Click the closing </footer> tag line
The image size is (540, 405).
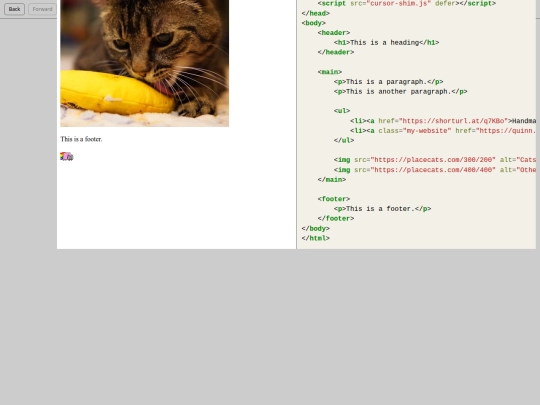click(x=336, y=219)
